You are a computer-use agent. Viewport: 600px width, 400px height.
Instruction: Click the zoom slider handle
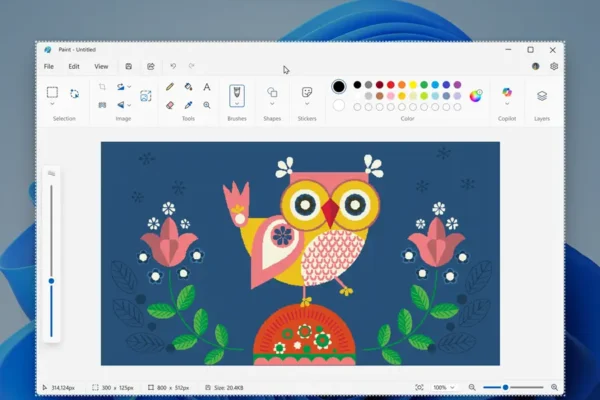click(x=505, y=387)
